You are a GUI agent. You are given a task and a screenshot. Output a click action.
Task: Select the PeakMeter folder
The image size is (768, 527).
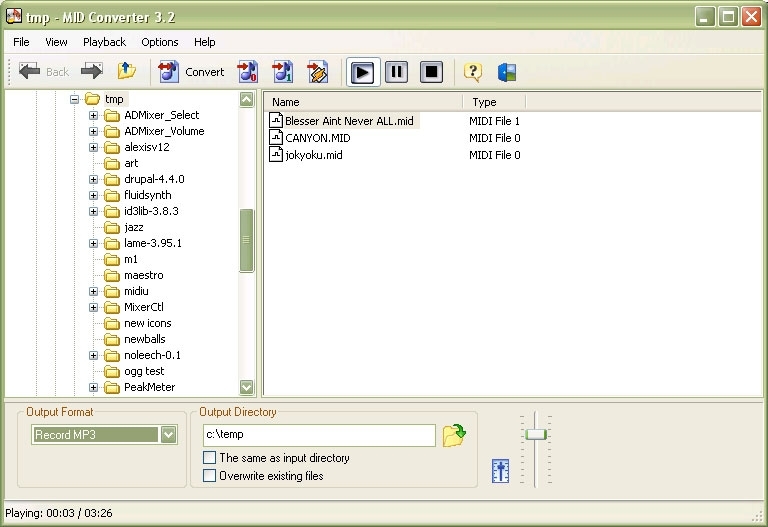(149, 387)
